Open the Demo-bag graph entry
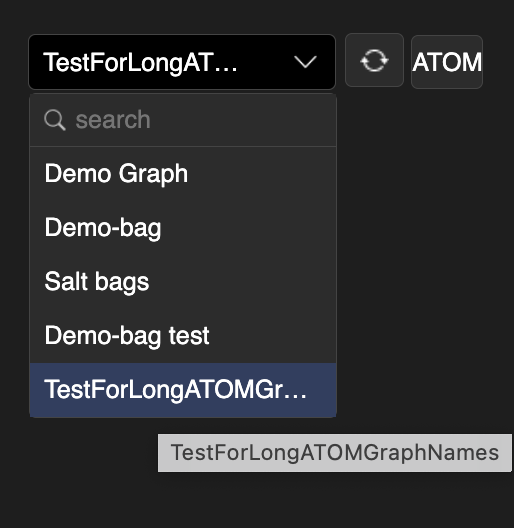514x528 pixels. click(183, 228)
